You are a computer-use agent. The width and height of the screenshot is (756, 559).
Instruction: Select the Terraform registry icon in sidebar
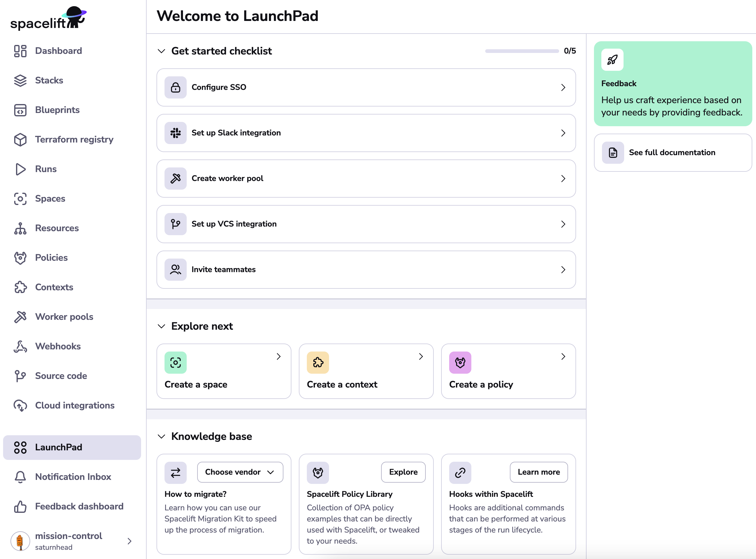click(x=20, y=139)
